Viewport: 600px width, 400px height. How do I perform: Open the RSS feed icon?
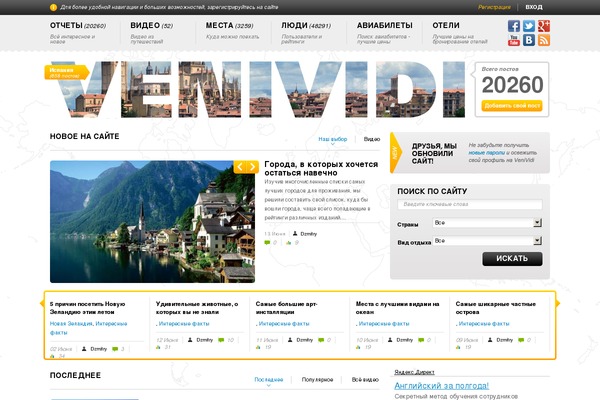tap(544, 40)
